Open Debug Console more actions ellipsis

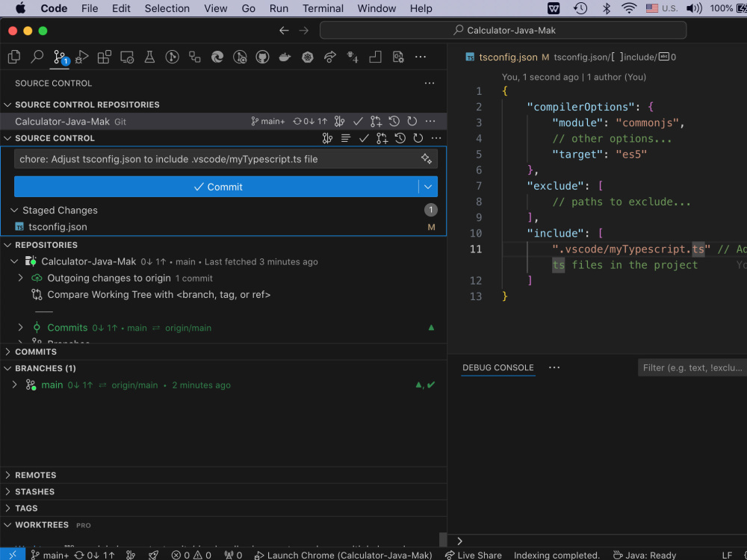click(x=554, y=367)
